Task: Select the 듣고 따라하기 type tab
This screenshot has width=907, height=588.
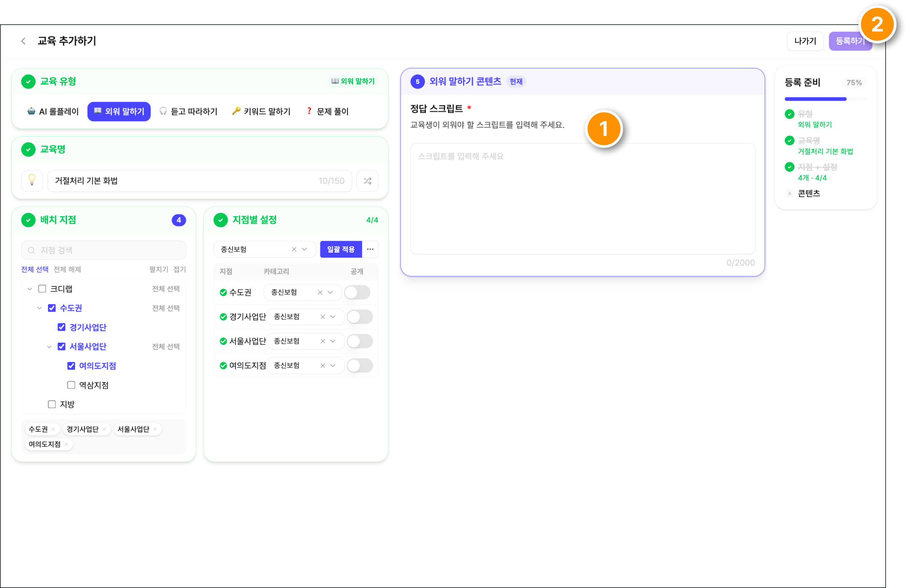Action: pos(189,111)
